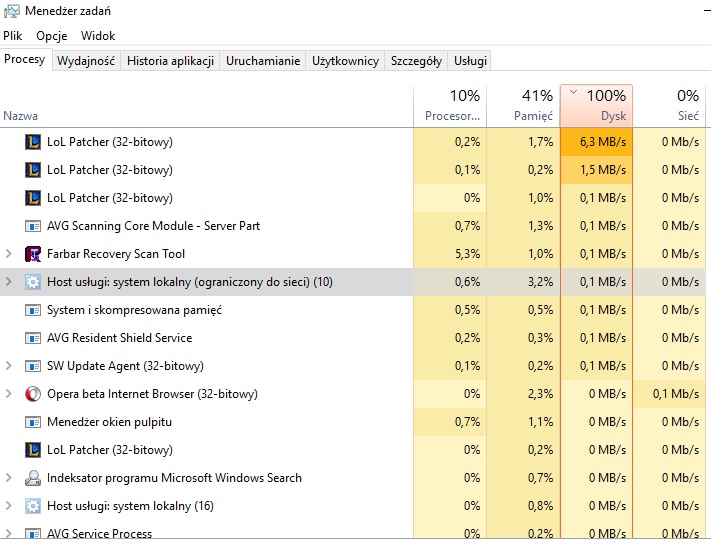Click the System i skompresowana pamięć icon
This screenshot has height=545, width=711.
tap(33, 310)
